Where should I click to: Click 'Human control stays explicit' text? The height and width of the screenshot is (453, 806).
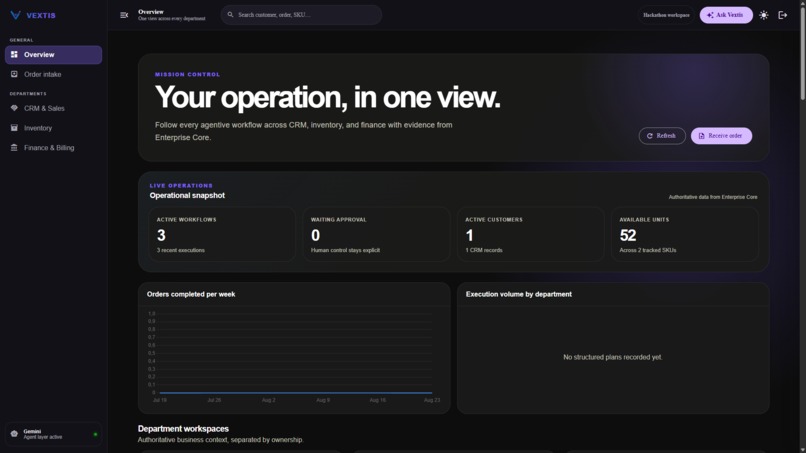(x=345, y=250)
